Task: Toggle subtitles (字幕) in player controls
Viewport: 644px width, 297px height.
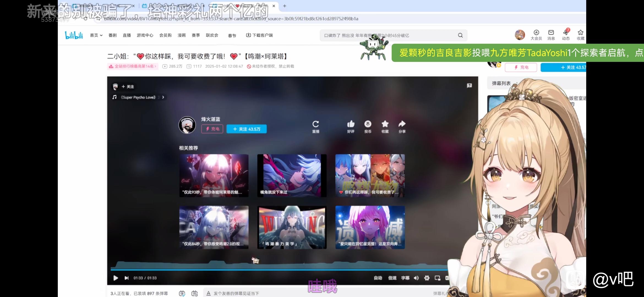Action: pos(405,278)
